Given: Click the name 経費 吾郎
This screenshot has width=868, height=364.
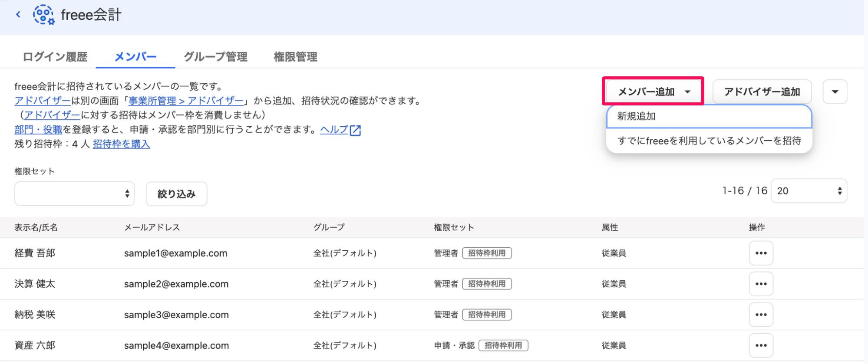Looking at the screenshot, I should (x=35, y=253).
